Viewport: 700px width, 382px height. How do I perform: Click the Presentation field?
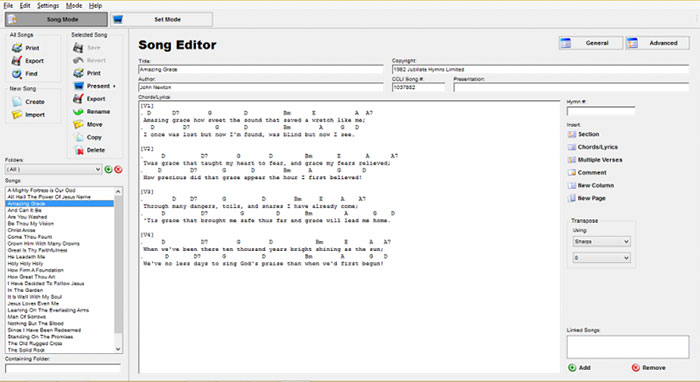[571, 87]
